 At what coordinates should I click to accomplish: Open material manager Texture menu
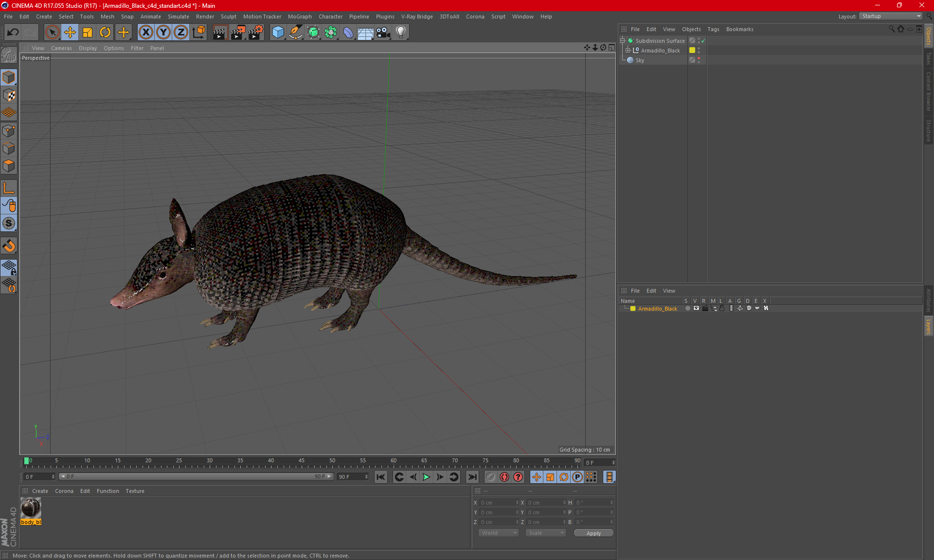pos(135,491)
